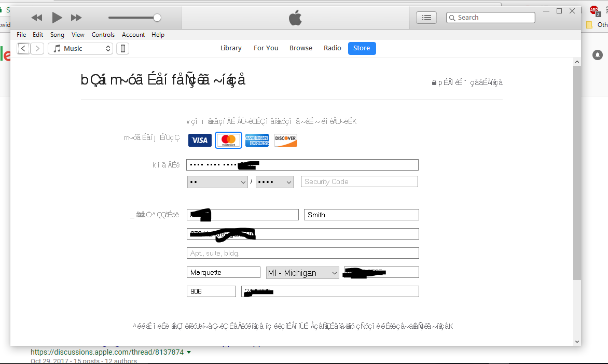Switch to the Library tab
The height and width of the screenshot is (364, 608).
pyautogui.click(x=231, y=48)
